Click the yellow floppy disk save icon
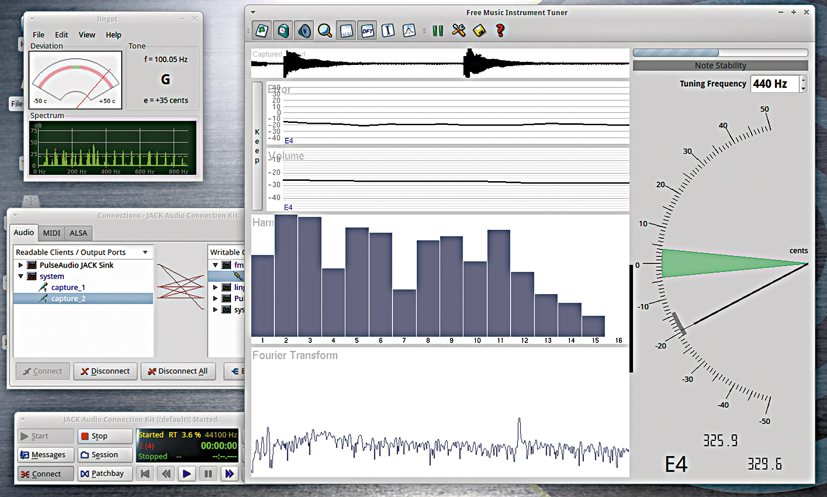Screen dimensions: 827x497 click(x=479, y=31)
